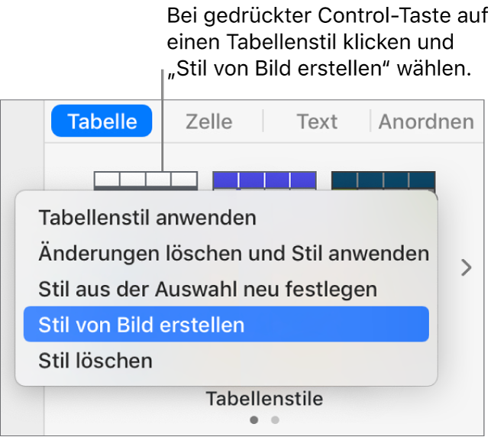Choose "Stil löschen" in the context menu

point(95,360)
